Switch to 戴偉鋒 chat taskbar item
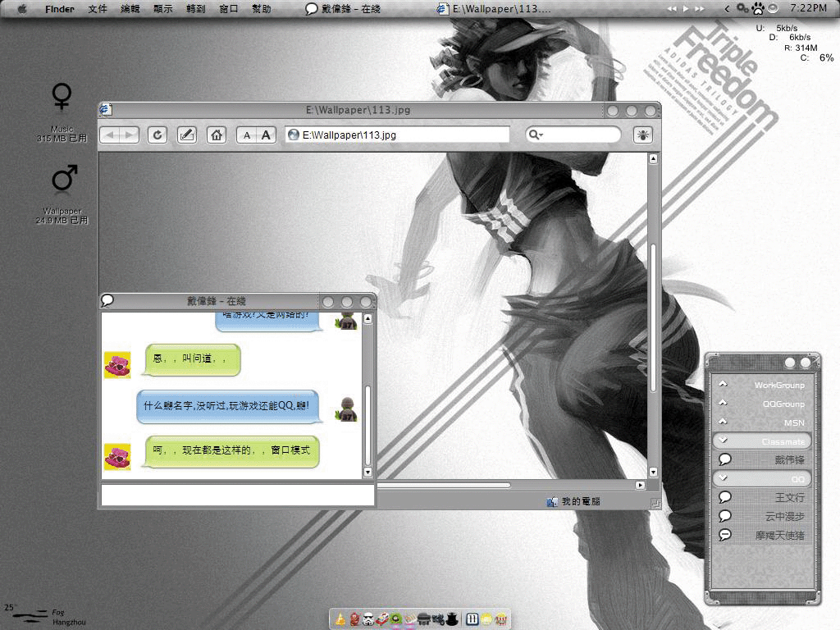This screenshot has width=840, height=630. [x=343, y=9]
